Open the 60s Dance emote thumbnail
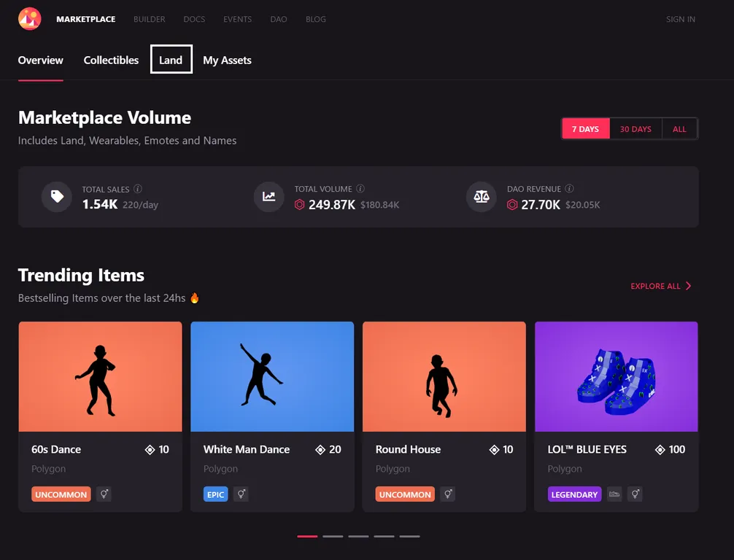 tap(100, 376)
